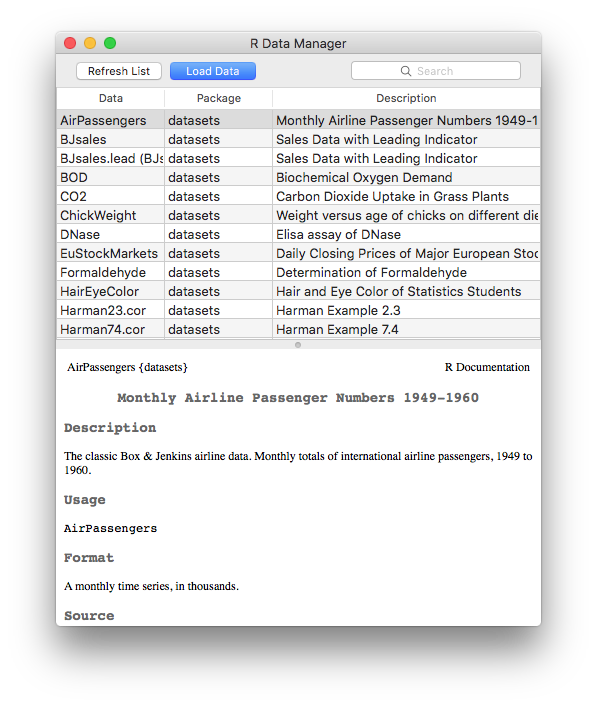Select the BJsales.lead dataset row
The width and height of the screenshot is (597, 706).
tap(298, 158)
